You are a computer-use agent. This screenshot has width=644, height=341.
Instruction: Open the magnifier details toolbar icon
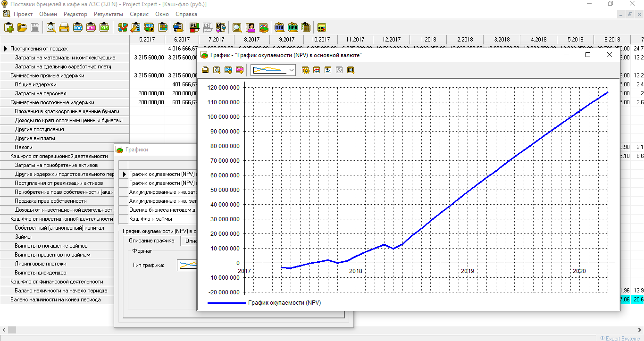click(x=237, y=27)
